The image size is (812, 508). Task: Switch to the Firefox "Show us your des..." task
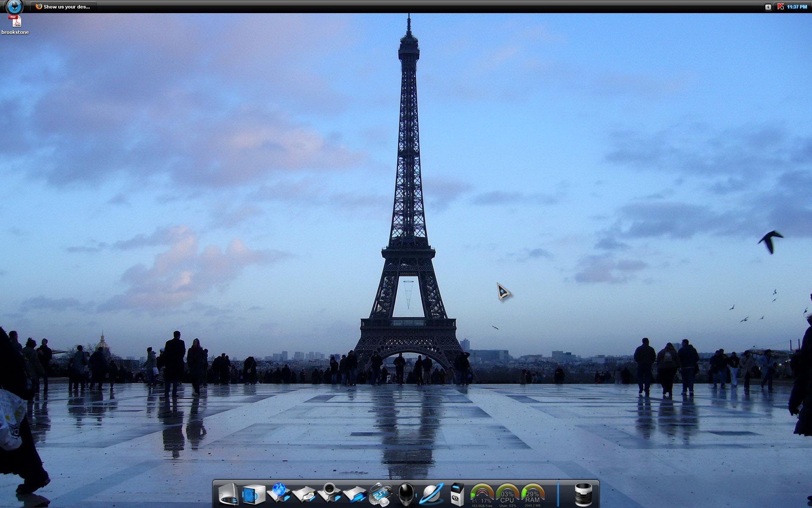[63, 7]
